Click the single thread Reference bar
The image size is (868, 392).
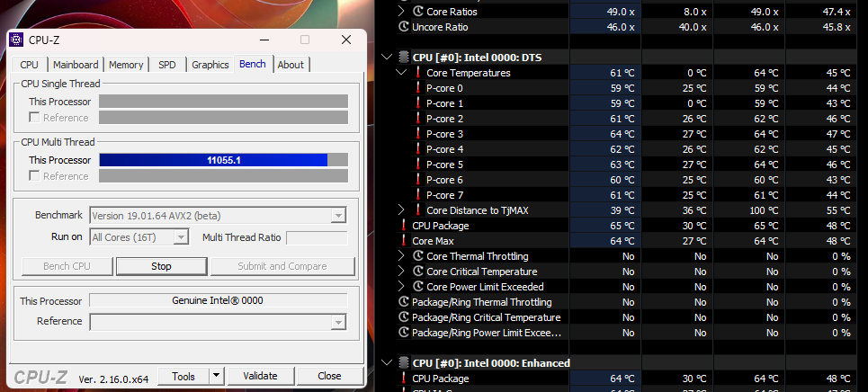tap(224, 118)
